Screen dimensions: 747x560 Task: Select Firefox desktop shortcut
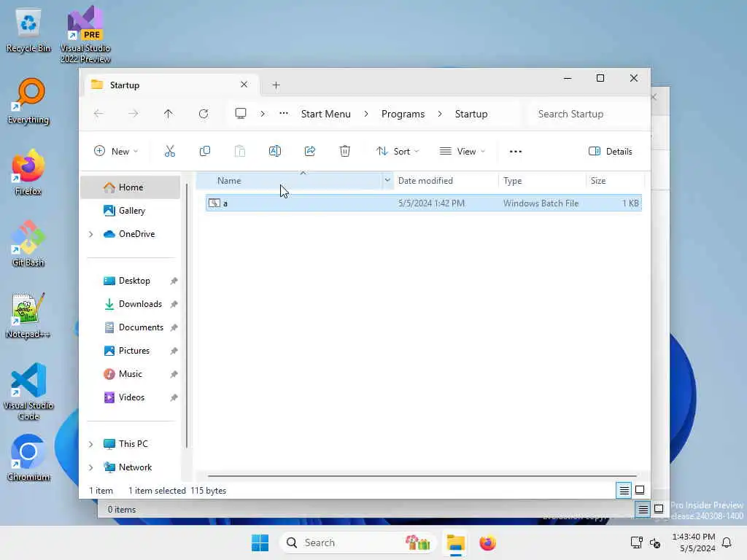pyautogui.click(x=28, y=173)
